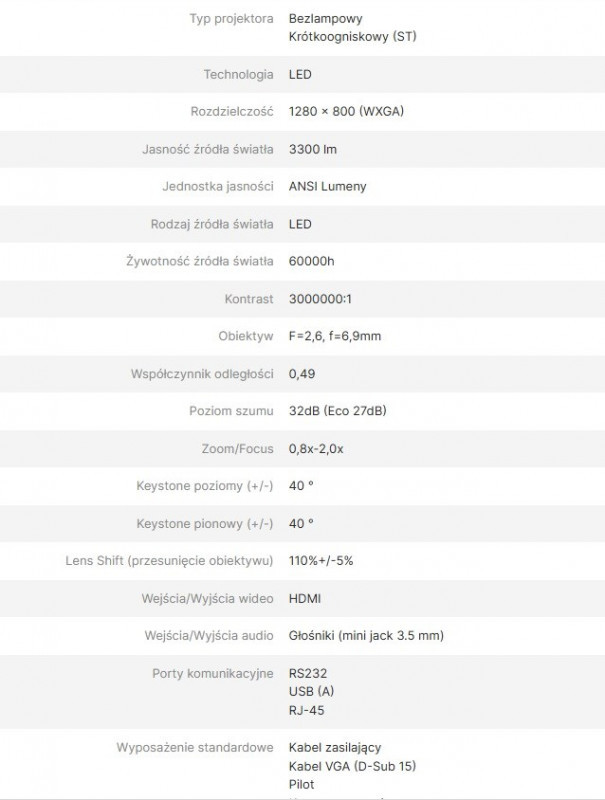Click the "Współczynnik odległości" label

coord(202,374)
